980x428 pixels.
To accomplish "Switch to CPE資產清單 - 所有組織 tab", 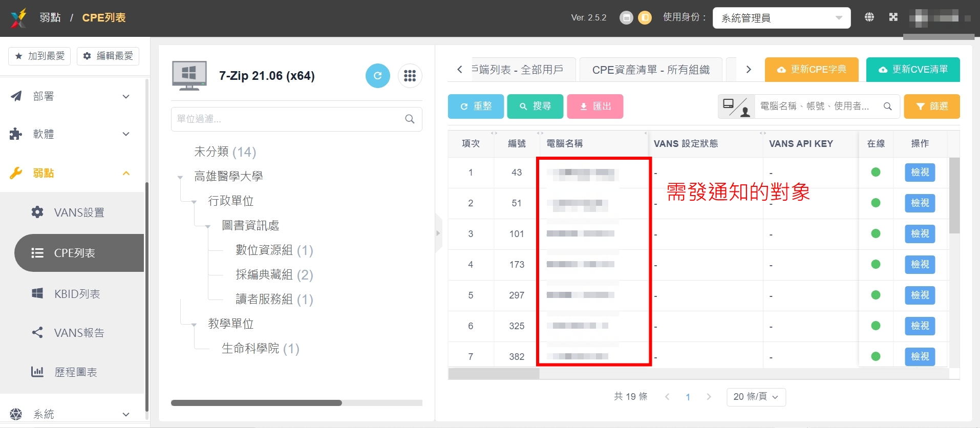I will click(x=651, y=70).
